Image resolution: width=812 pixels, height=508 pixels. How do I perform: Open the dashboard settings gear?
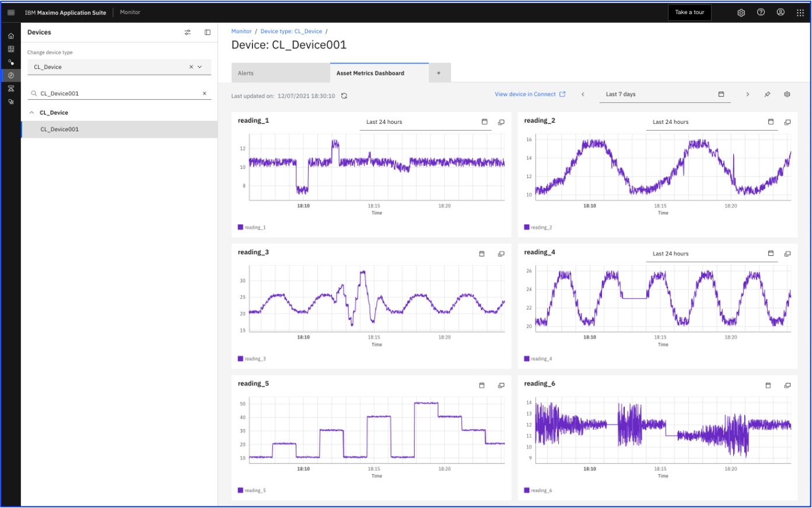pos(787,94)
